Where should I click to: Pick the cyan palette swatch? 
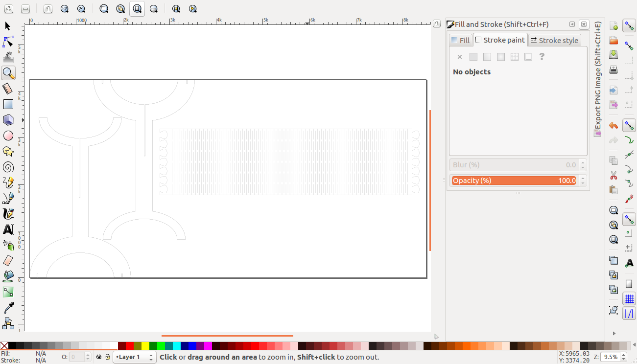177,346
